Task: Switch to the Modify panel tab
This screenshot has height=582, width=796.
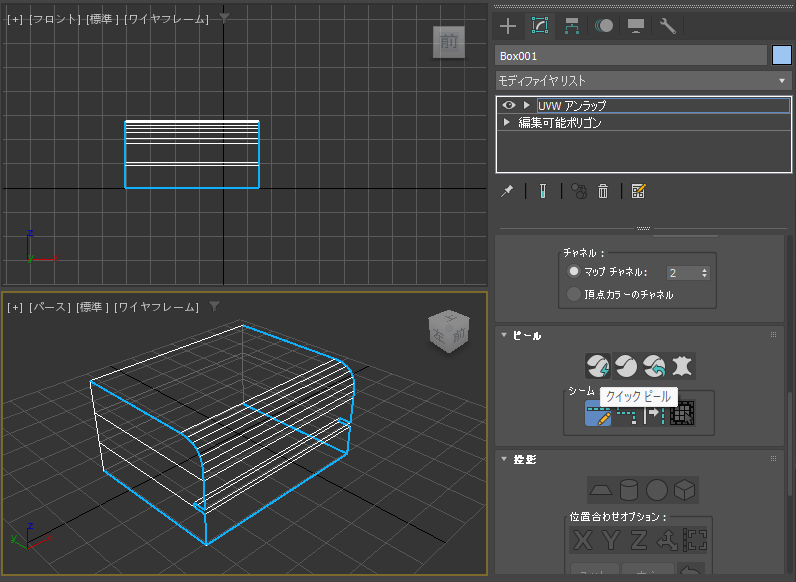Action: pos(540,26)
